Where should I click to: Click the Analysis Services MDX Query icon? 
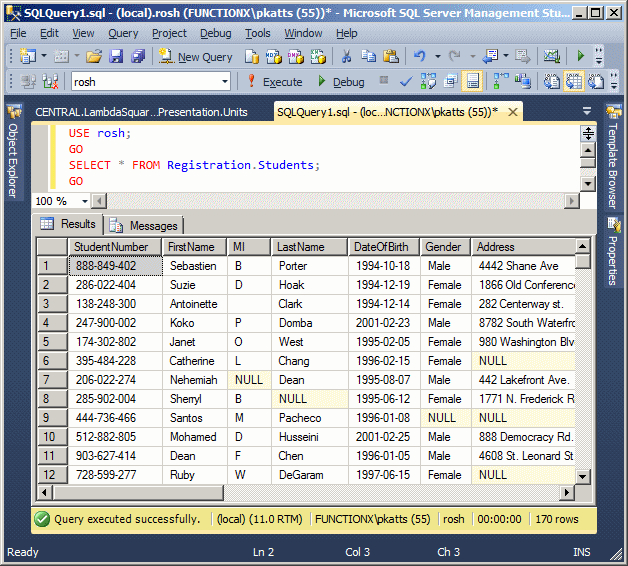[x=274, y=56]
